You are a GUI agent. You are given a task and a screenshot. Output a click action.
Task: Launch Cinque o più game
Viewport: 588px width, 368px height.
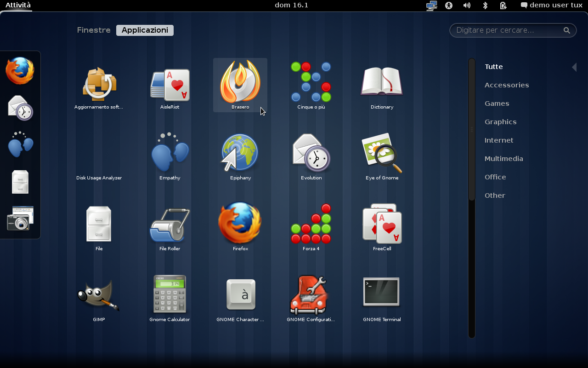pos(311,86)
